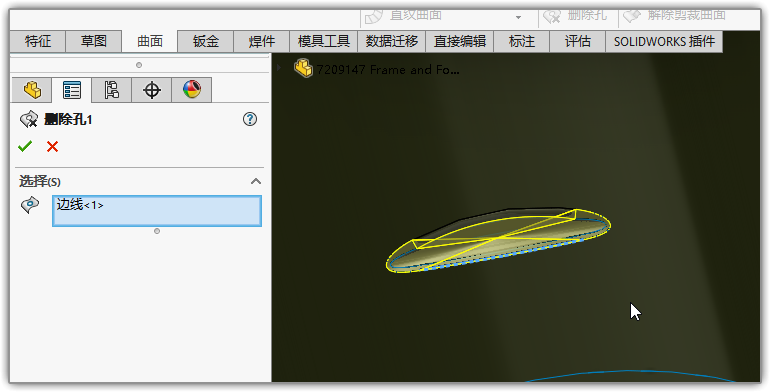Open the FeatureManager design tree tab
This screenshot has width=770, height=392.
click(x=32, y=90)
